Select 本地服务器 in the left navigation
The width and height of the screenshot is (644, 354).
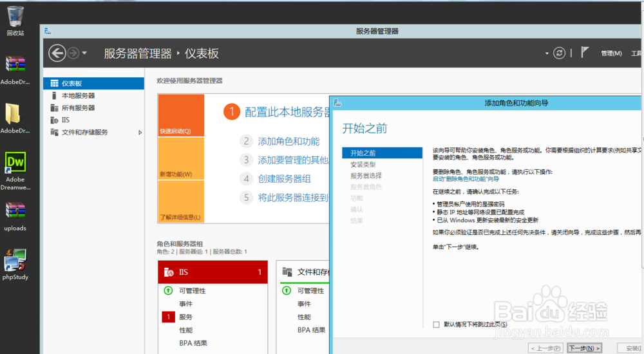pyautogui.click(x=93, y=96)
